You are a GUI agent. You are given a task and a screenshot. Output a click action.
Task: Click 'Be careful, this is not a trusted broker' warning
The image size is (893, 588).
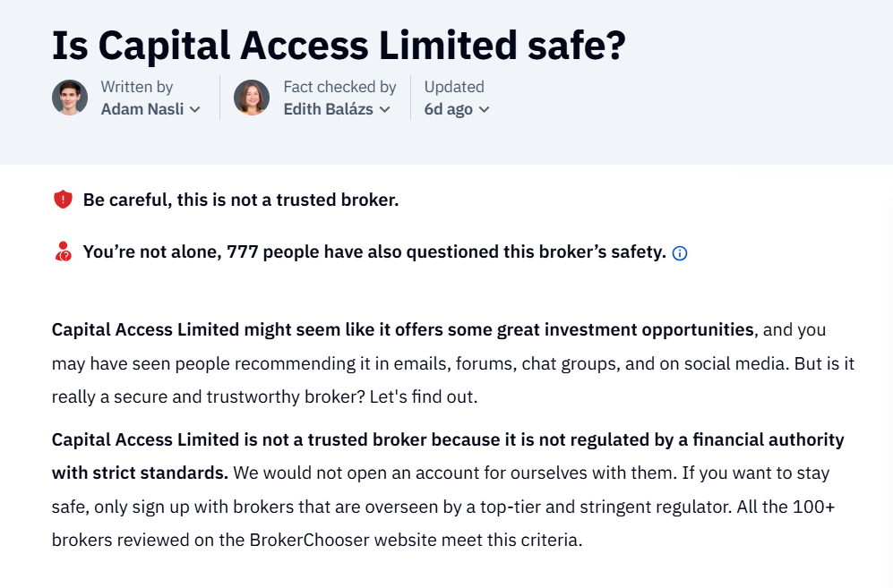(240, 200)
